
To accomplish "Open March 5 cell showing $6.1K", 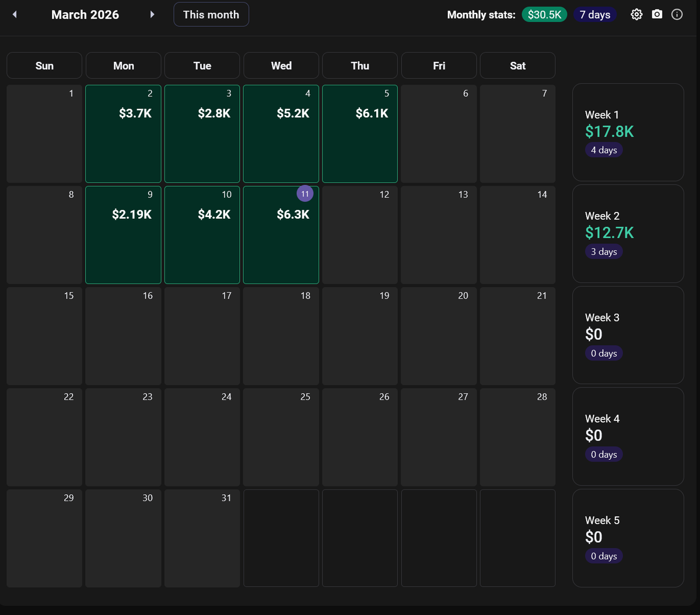I will (360, 134).
